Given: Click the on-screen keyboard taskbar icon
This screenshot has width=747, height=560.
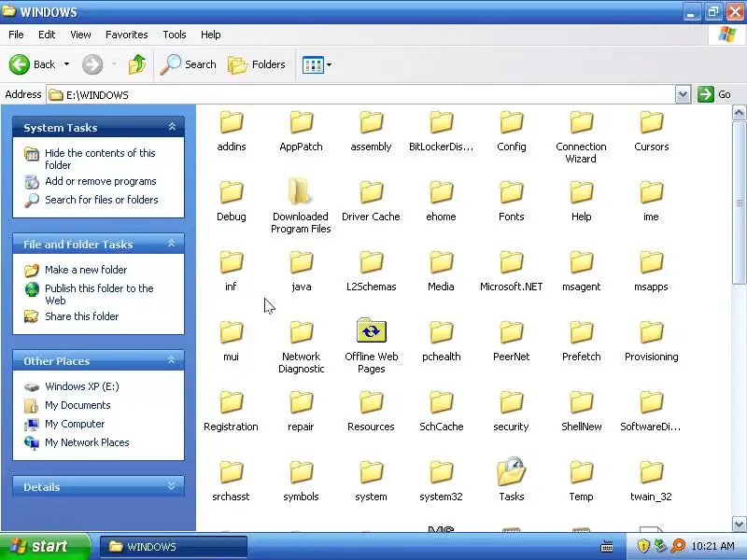Looking at the screenshot, I should point(607,547).
